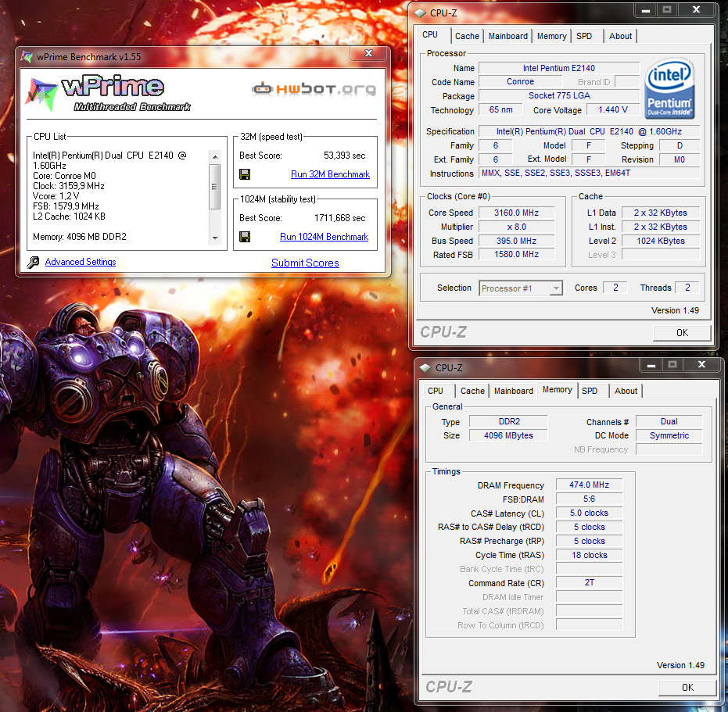Click the Package value 'Socket 775 LGA'

tap(559, 95)
